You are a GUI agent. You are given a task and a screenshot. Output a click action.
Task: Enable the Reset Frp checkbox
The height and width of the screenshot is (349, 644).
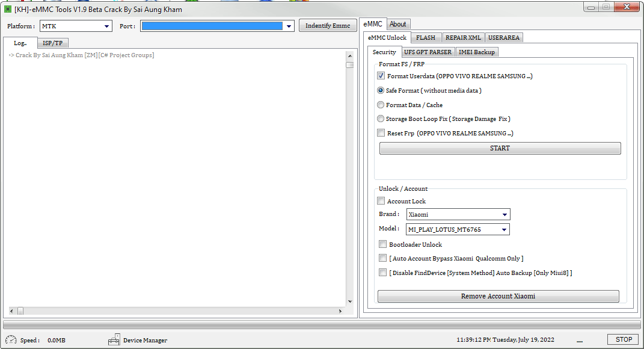[381, 132]
